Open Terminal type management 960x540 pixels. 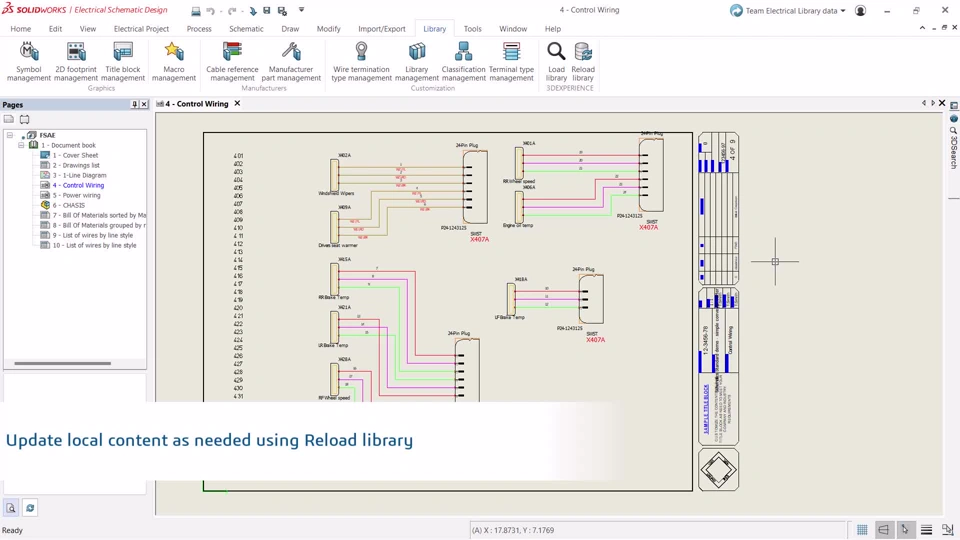click(x=511, y=61)
